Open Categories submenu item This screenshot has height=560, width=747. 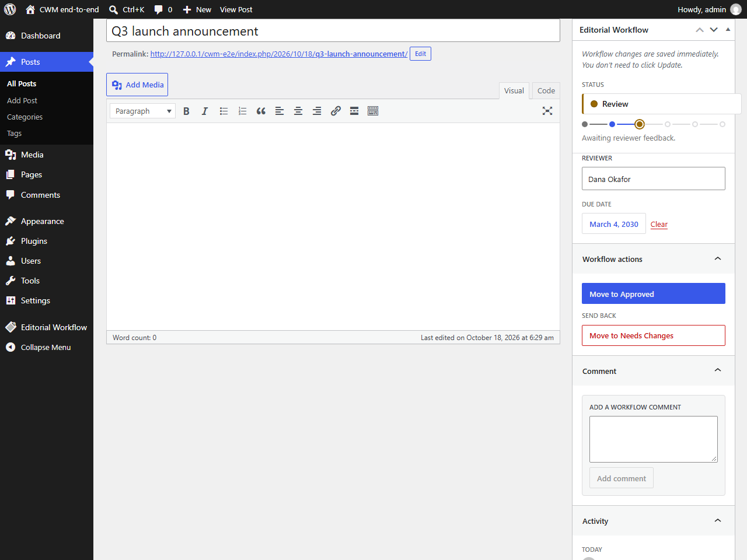25,117
